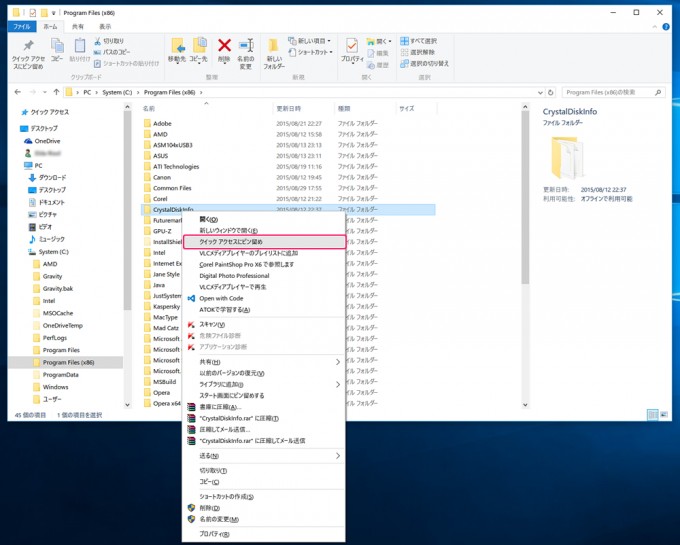The image size is (680, 545).
Task: Click the file list vertical scrollbar
Action: 525,198
